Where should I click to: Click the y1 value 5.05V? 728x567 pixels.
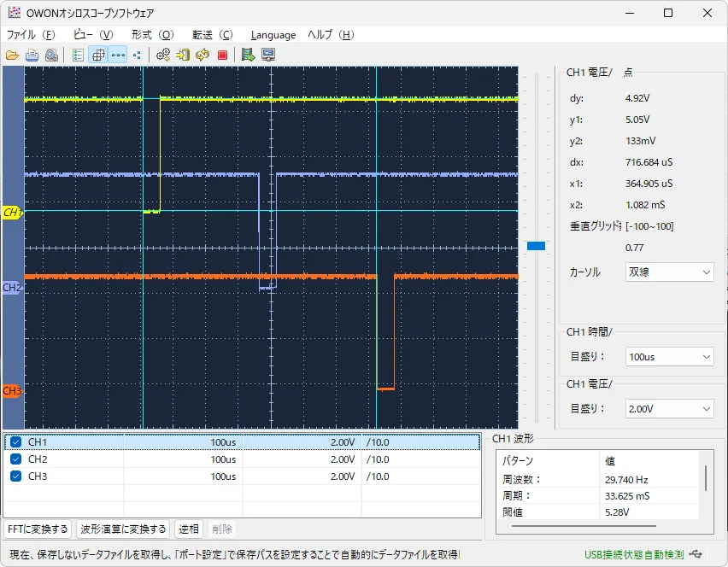coord(637,120)
